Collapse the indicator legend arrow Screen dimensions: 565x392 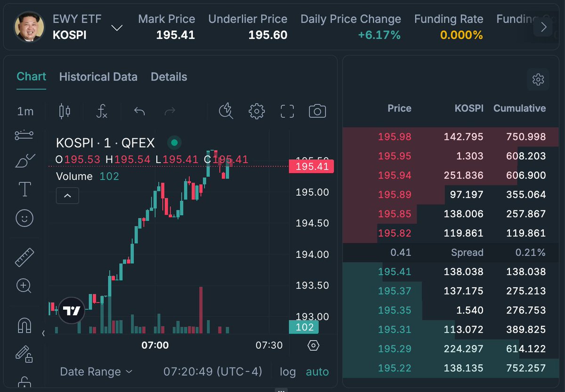click(x=67, y=195)
